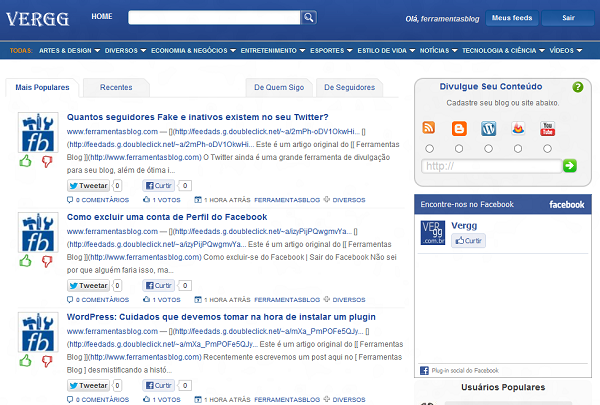Click the http:// URL input field
The image size is (600, 405).
[x=490, y=166]
